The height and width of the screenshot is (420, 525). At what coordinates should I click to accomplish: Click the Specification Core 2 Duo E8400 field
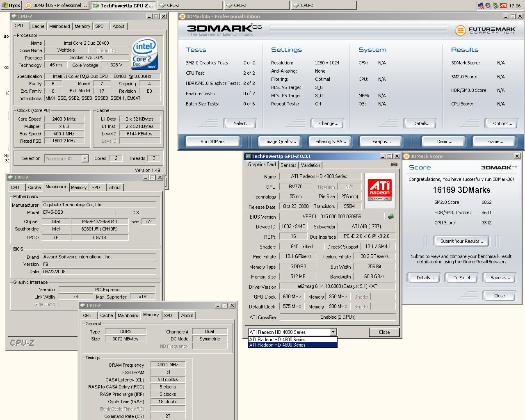click(x=102, y=76)
